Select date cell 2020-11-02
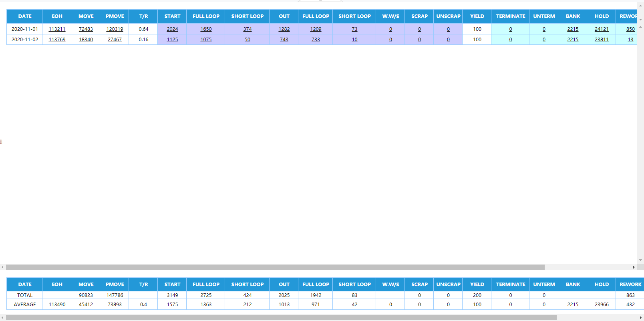Screen dimensions: 644x321 pyautogui.click(x=25, y=40)
